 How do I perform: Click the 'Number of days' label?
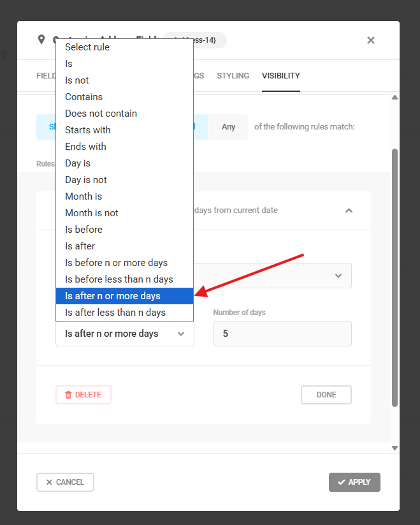click(x=240, y=313)
